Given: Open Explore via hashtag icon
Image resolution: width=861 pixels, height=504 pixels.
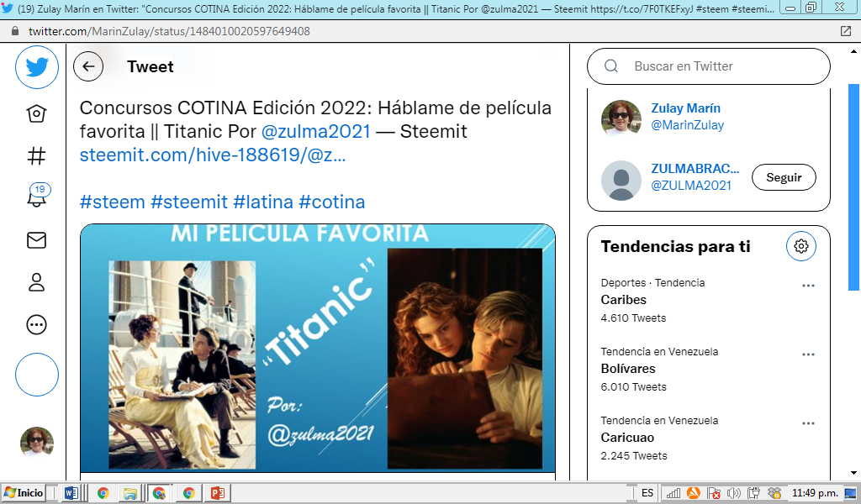Looking at the screenshot, I should point(36,156).
